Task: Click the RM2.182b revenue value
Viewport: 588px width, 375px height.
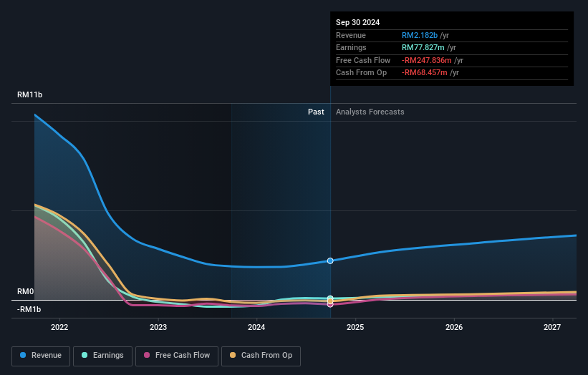Action: pos(420,35)
